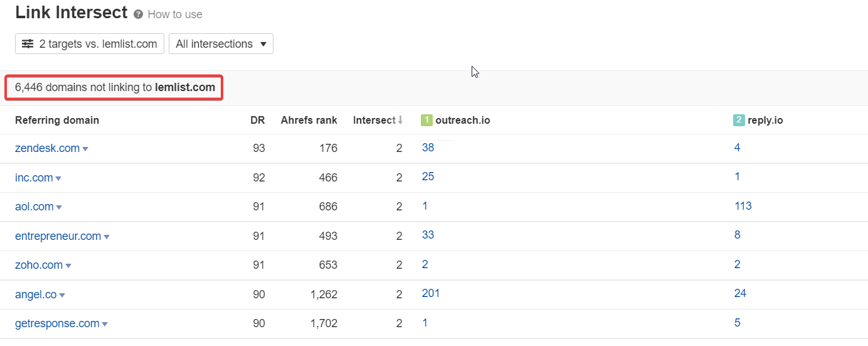The height and width of the screenshot is (346, 868).
Task: Sort by Intersect column arrow
Action: (x=400, y=120)
